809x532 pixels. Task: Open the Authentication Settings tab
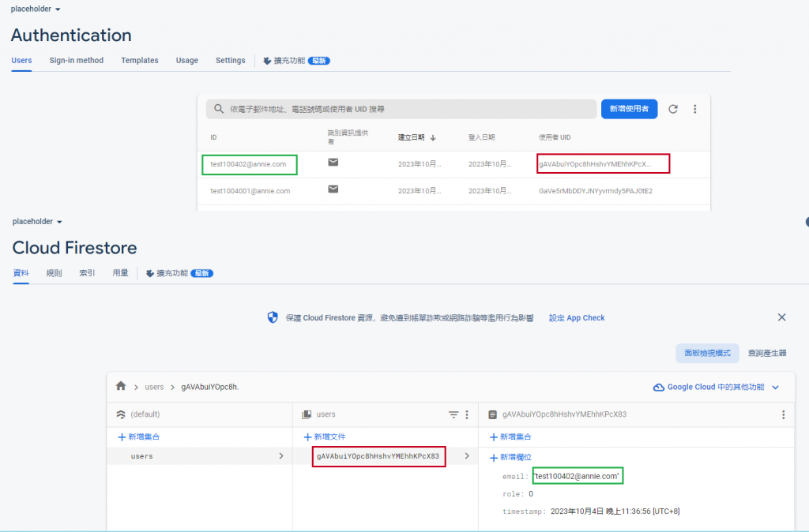[231, 60]
